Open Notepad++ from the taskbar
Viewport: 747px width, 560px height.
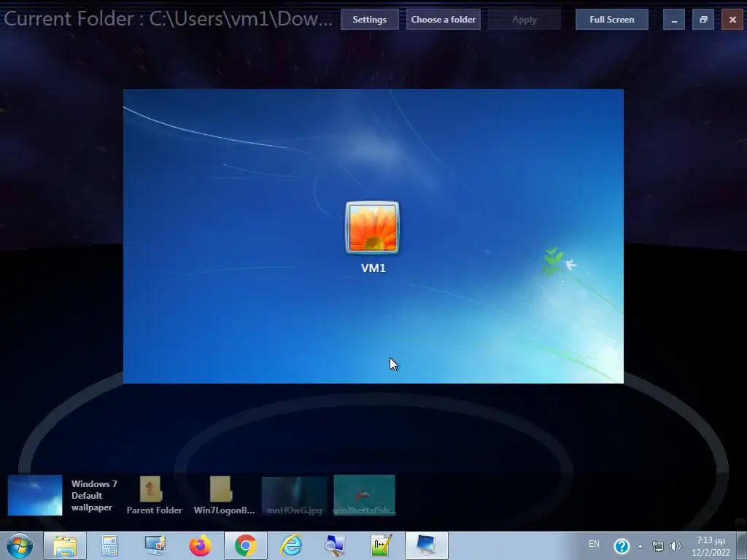(381, 545)
